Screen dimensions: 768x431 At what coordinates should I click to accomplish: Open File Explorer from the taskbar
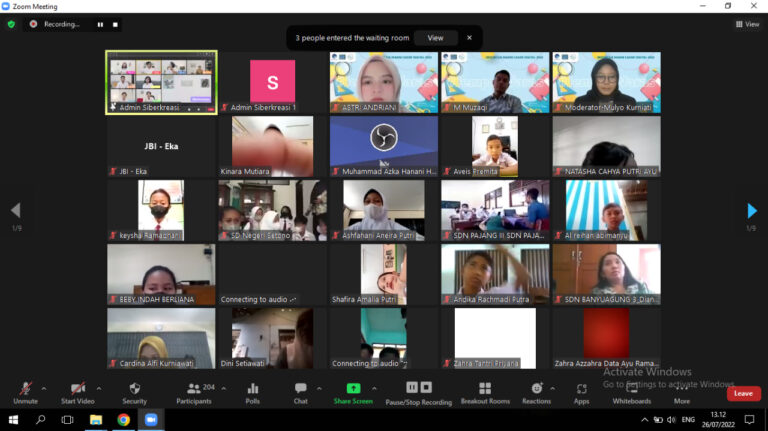[x=96, y=420]
